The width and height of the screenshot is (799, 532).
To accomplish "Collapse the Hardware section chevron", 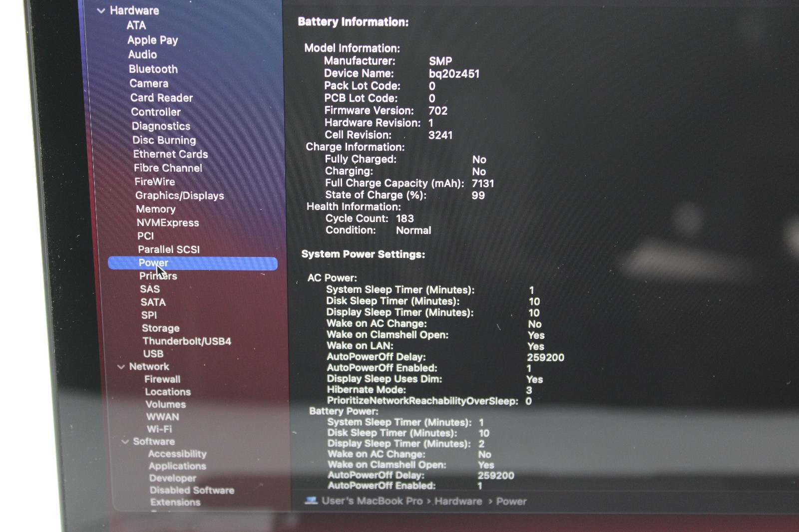I will [101, 10].
